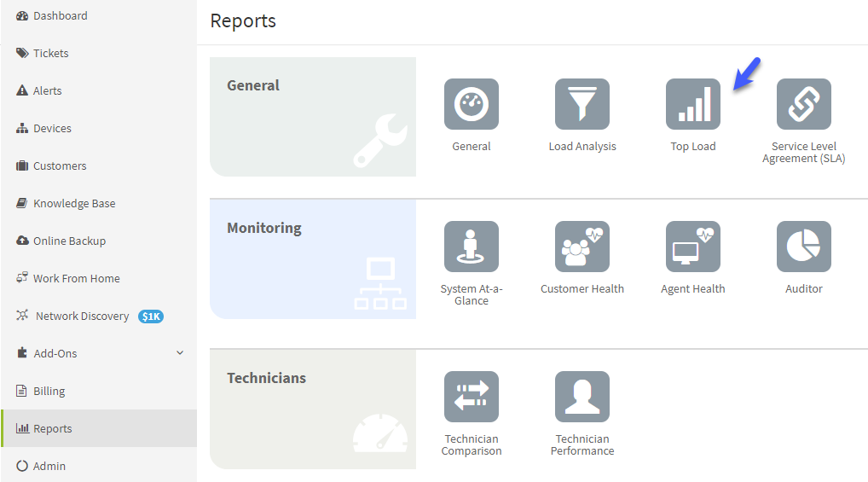Open the Top Load bar chart icon
The height and width of the screenshot is (482, 868).
[692, 104]
